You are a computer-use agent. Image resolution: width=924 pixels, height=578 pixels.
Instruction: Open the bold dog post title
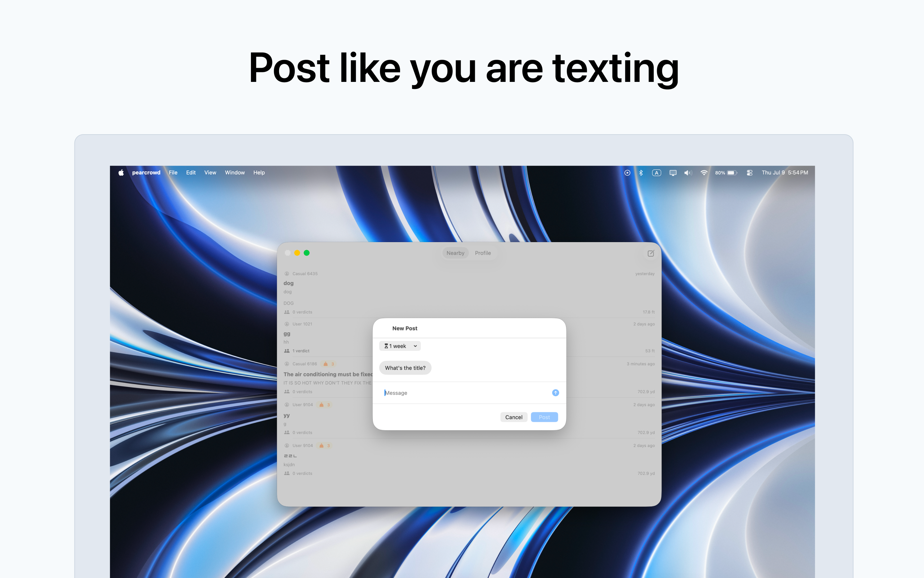click(288, 283)
